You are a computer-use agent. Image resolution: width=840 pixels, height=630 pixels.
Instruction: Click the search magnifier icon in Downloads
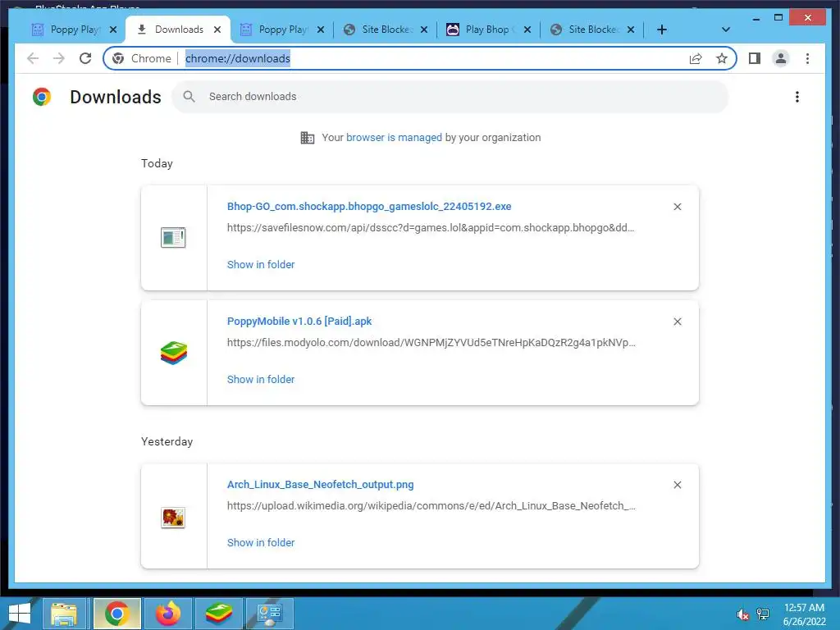click(189, 97)
